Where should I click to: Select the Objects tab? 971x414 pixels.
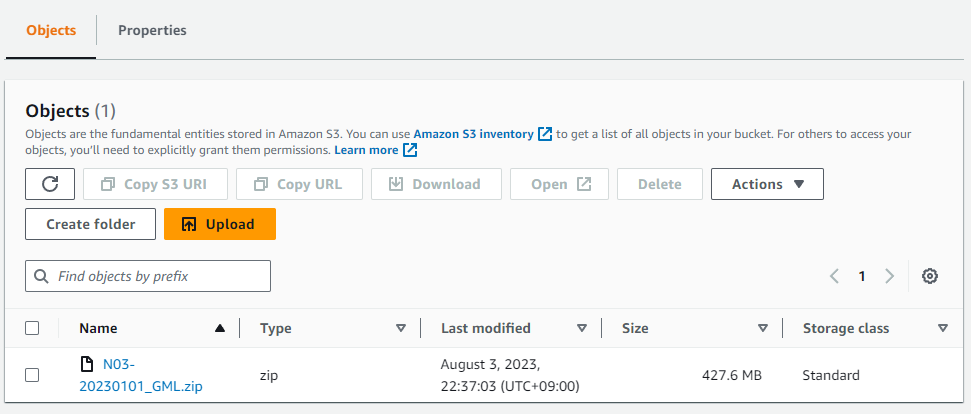[51, 30]
